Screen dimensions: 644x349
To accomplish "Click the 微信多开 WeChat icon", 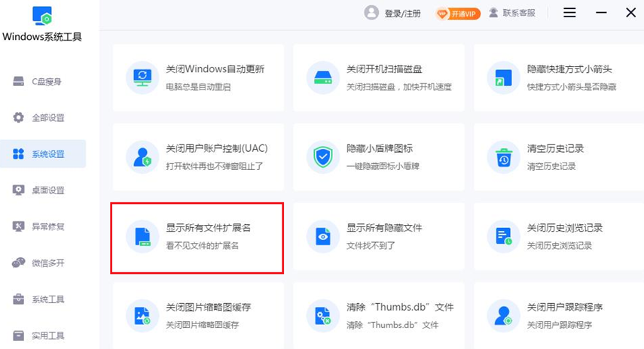I will click(19, 263).
